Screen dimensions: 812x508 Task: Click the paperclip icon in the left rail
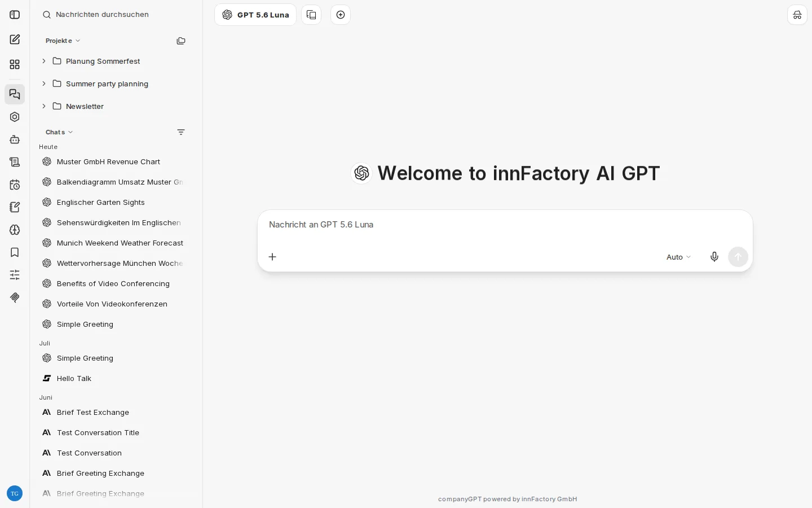[x=15, y=297]
